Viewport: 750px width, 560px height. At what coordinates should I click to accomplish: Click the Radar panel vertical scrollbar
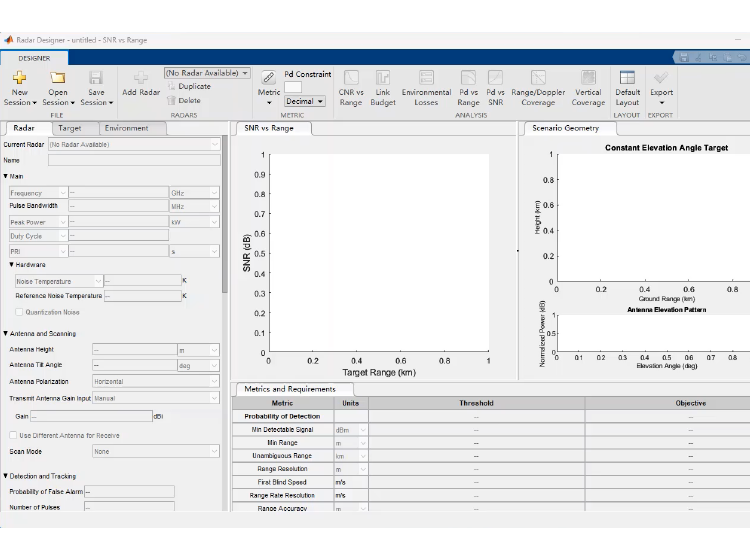pyautogui.click(x=225, y=215)
